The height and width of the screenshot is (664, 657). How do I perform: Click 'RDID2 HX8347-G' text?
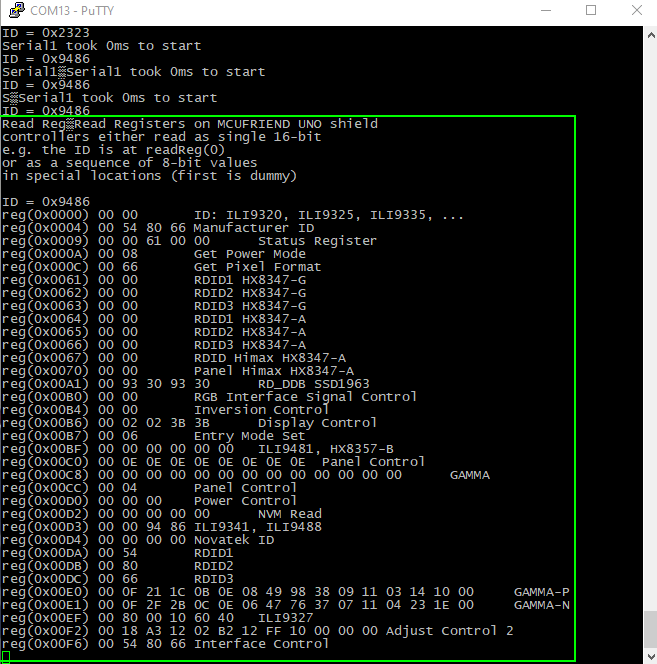(x=250, y=293)
